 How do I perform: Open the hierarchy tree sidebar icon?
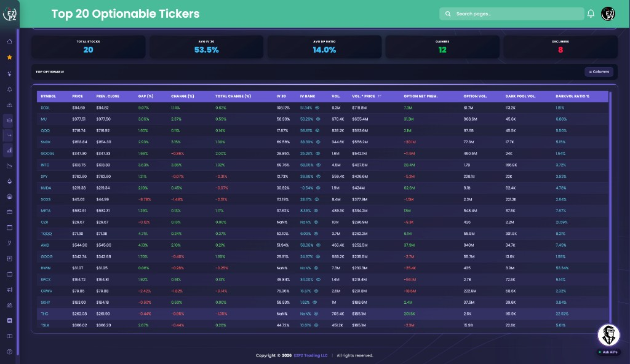10,105
